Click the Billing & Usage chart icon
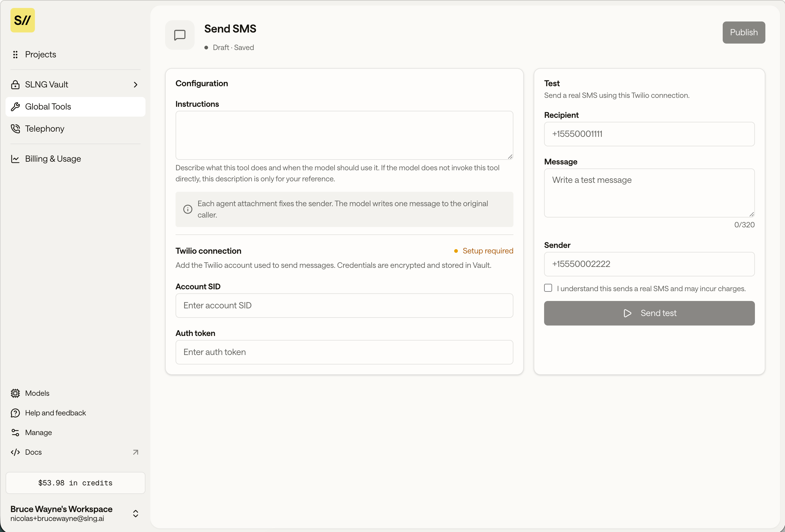The width and height of the screenshot is (785, 532). pos(15,159)
